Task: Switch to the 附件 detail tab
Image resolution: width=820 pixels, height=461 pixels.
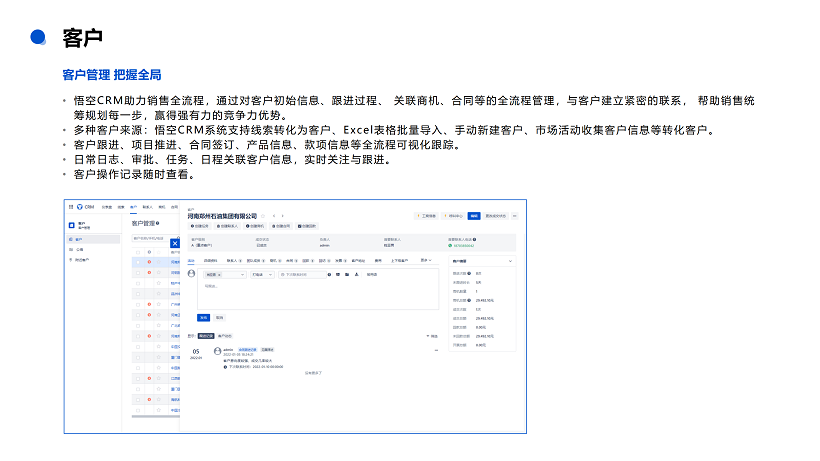Action: coord(378,260)
